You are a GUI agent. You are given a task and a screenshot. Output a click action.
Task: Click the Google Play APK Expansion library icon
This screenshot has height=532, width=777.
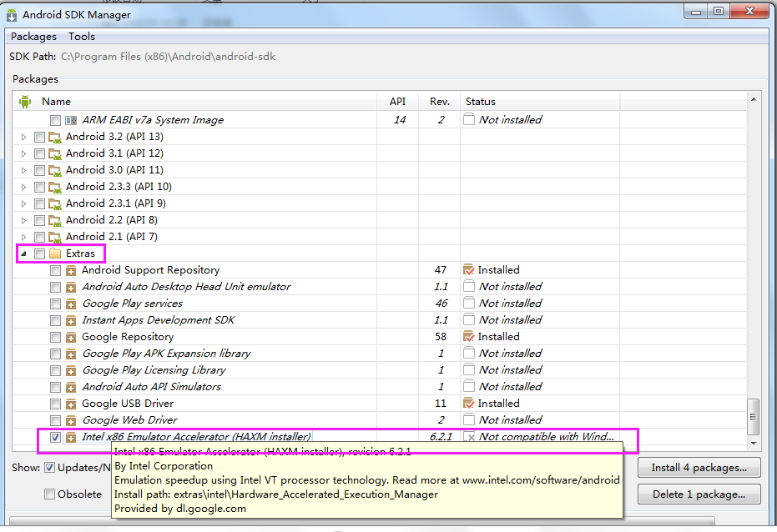71,354
